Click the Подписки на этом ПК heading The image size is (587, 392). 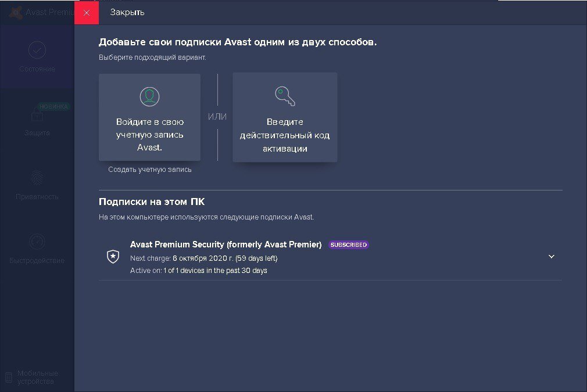point(152,202)
